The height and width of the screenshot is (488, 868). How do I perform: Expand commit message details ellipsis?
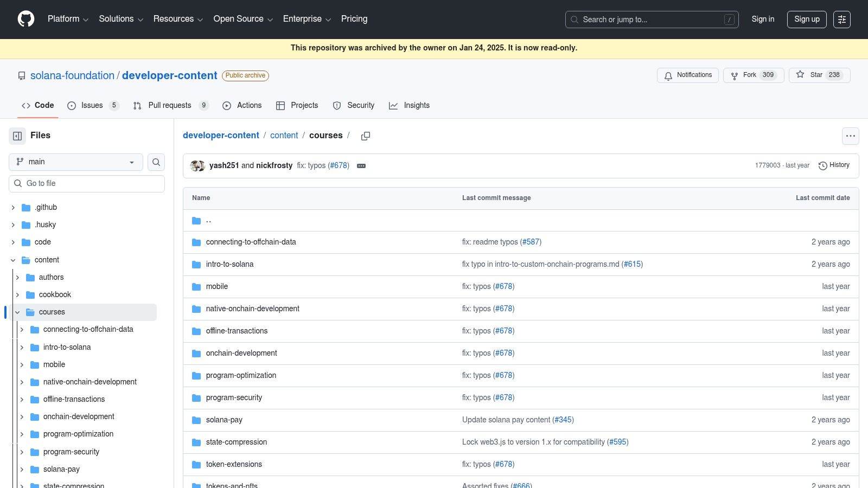click(361, 166)
